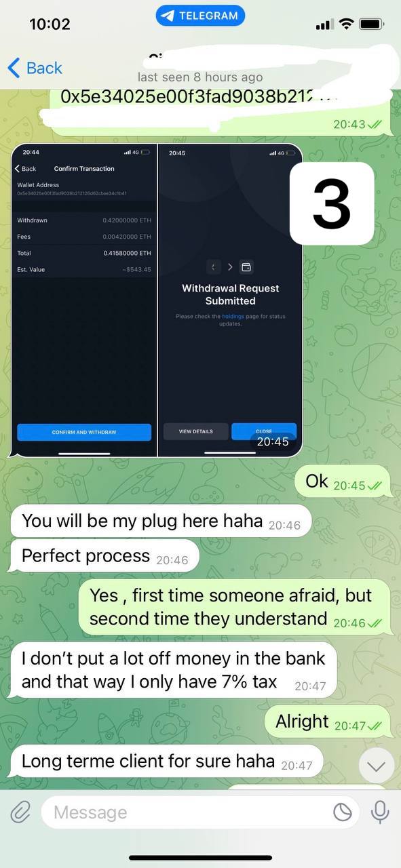Tap 'last seen 8 hours ago' chat header

200,77
